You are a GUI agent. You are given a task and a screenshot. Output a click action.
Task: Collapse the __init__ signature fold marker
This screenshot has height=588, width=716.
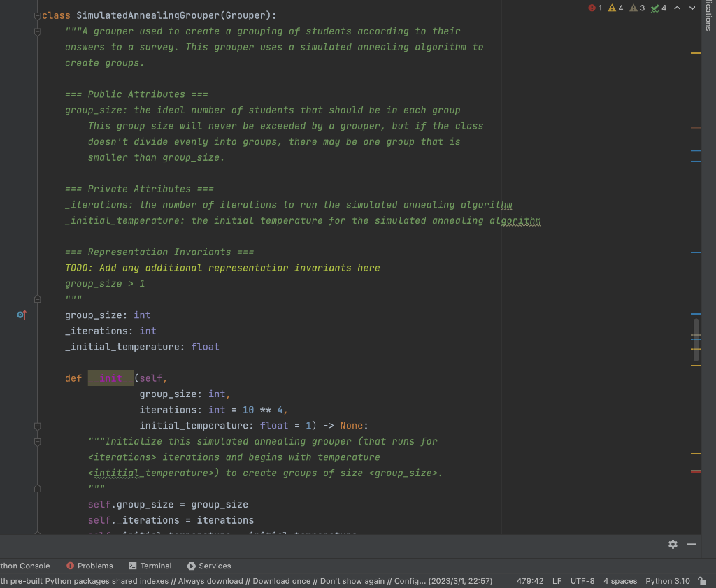pyautogui.click(x=38, y=426)
